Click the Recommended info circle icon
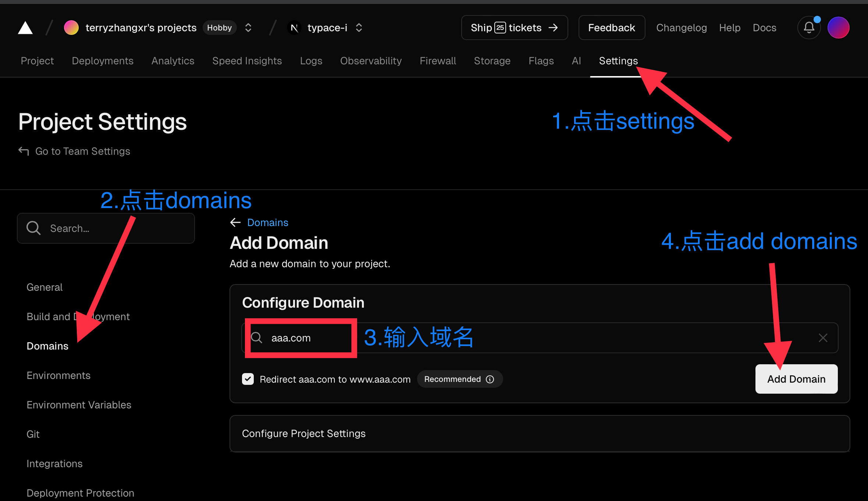This screenshot has width=868, height=501. (x=490, y=379)
